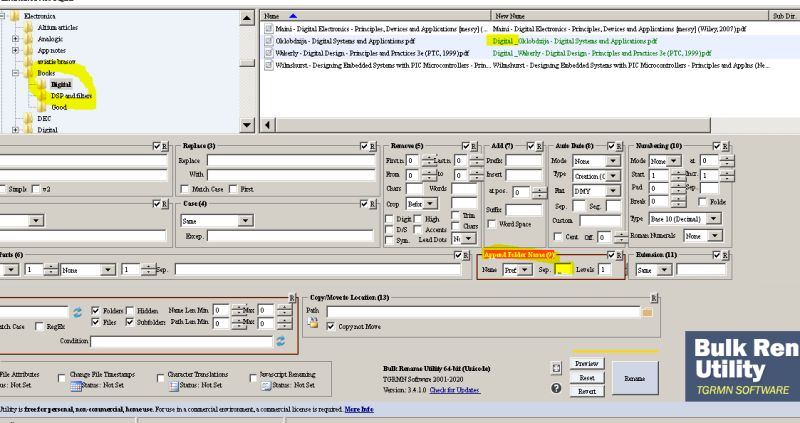This screenshot has height=423, width=800.
Task: Select the Wakerly Digital Design pdf file icon
Action: [269, 53]
